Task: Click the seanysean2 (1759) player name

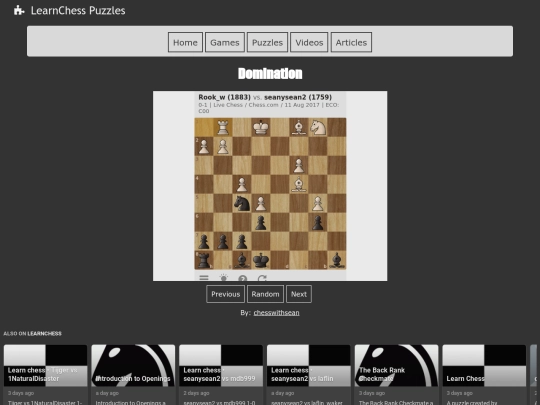Action: coord(298,97)
